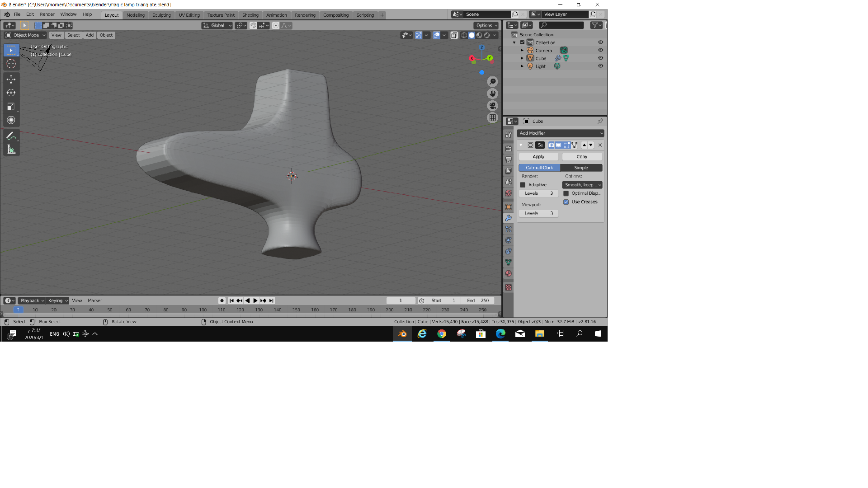Open the View Layer properties tab

point(508,171)
